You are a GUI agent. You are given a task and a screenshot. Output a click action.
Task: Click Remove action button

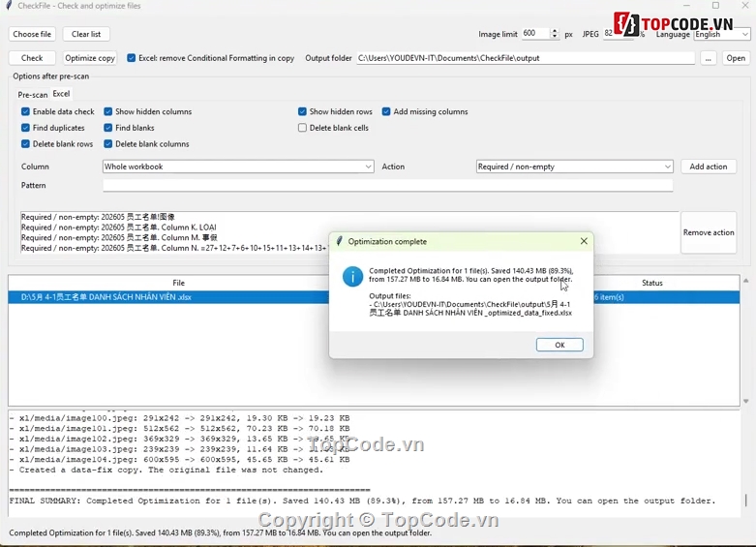(x=709, y=232)
